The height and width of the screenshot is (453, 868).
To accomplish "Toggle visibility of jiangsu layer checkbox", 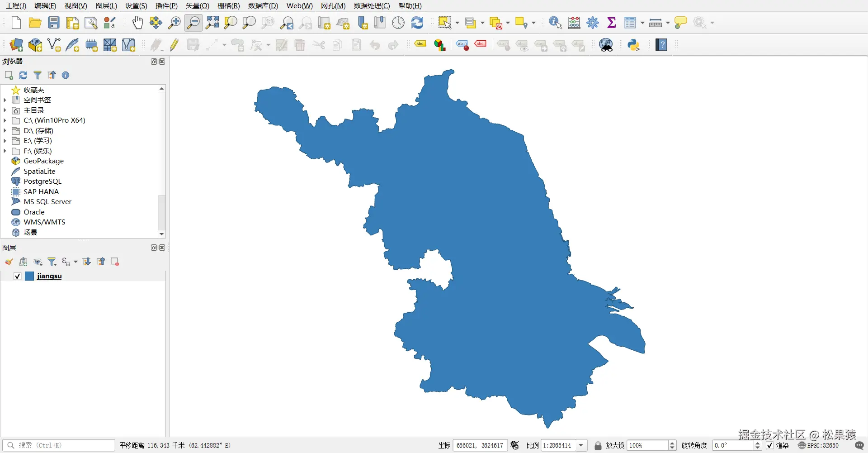I will pos(17,276).
